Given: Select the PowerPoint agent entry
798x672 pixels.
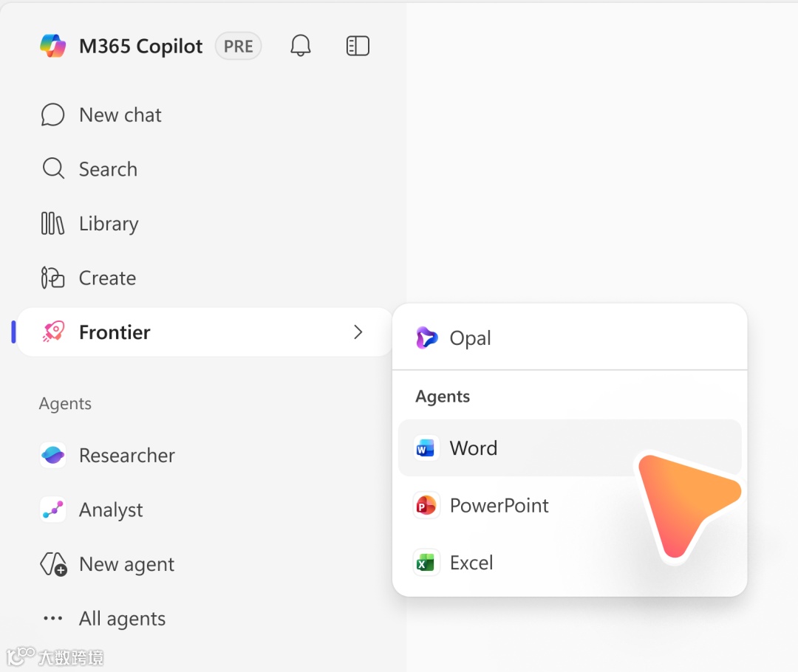Looking at the screenshot, I should coord(570,506).
